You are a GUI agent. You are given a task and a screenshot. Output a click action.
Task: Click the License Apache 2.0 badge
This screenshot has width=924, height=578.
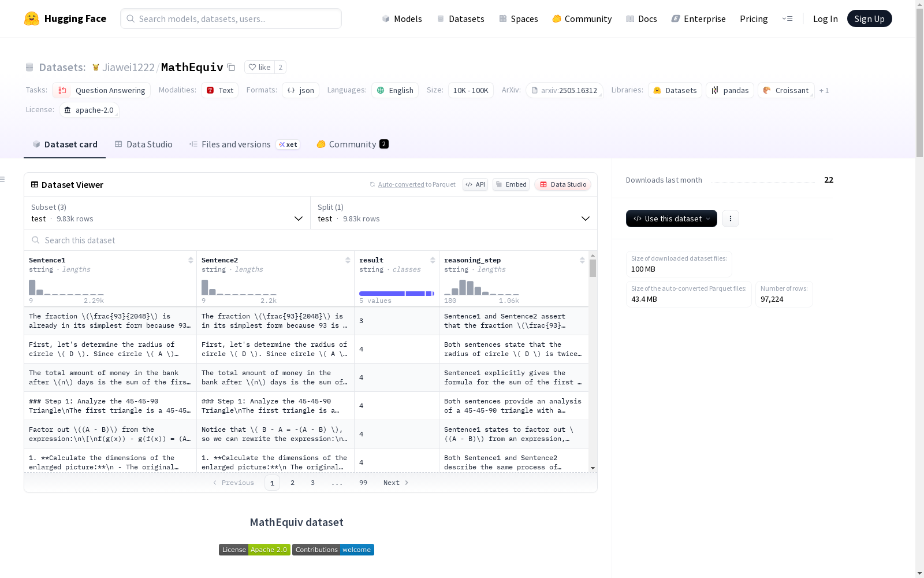[x=255, y=550]
